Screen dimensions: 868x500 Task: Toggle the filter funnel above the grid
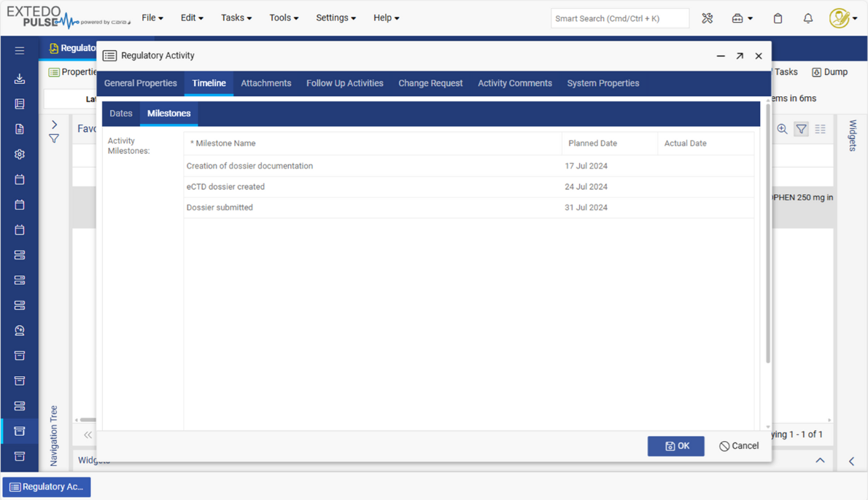[801, 129]
